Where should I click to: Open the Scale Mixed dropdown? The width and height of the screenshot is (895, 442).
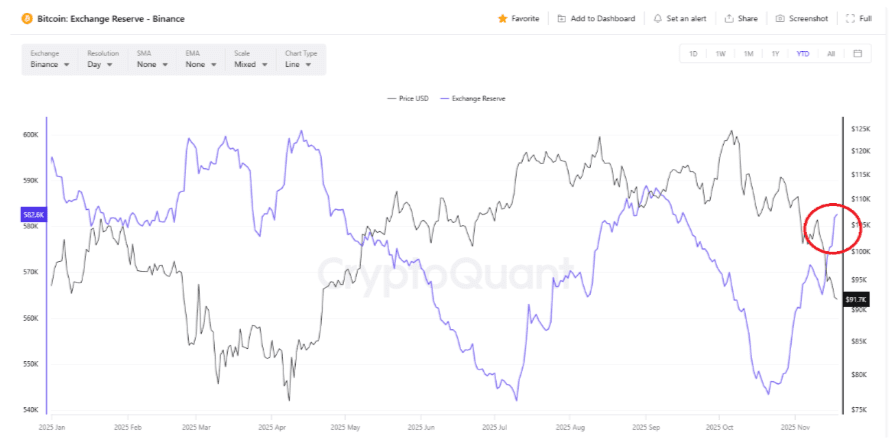click(249, 64)
